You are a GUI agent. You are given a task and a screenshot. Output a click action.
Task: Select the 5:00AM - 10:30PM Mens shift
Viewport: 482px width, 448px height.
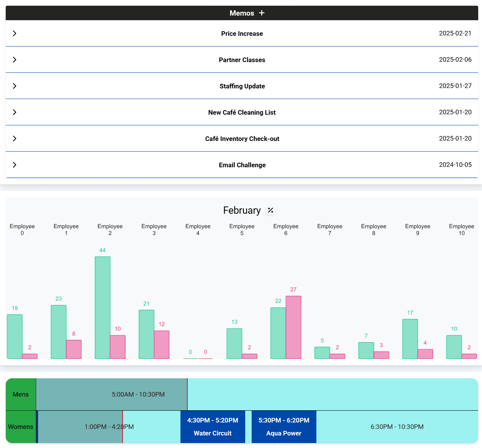pos(138,394)
